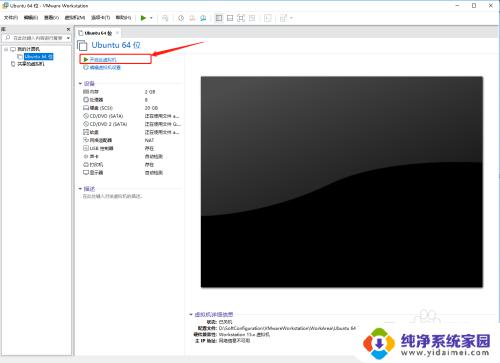Click the 编辑虚拟机设置 link
This screenshot has width=500, height=363.
point(105,68)
